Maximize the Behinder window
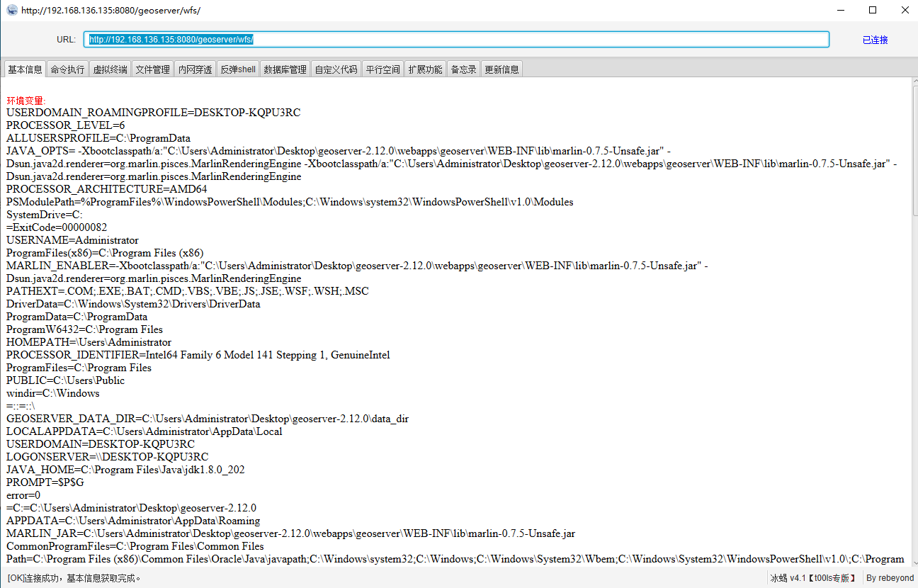This screenshot has width=918, height=588. (x=873, y=10)
